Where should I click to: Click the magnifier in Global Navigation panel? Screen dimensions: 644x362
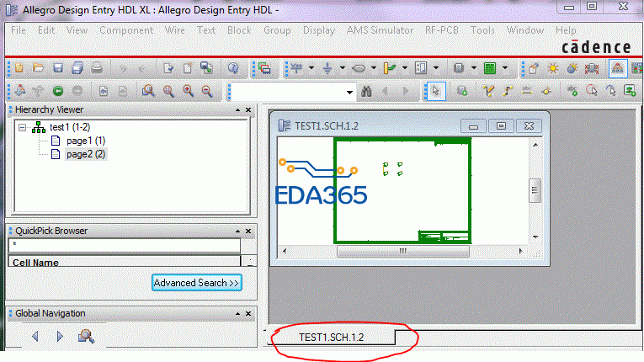pos(86,336)
